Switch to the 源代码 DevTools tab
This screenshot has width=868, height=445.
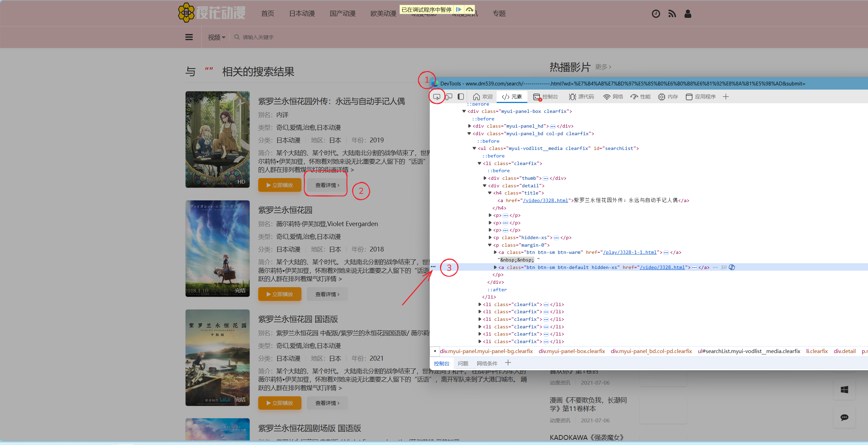click(581, 97)
